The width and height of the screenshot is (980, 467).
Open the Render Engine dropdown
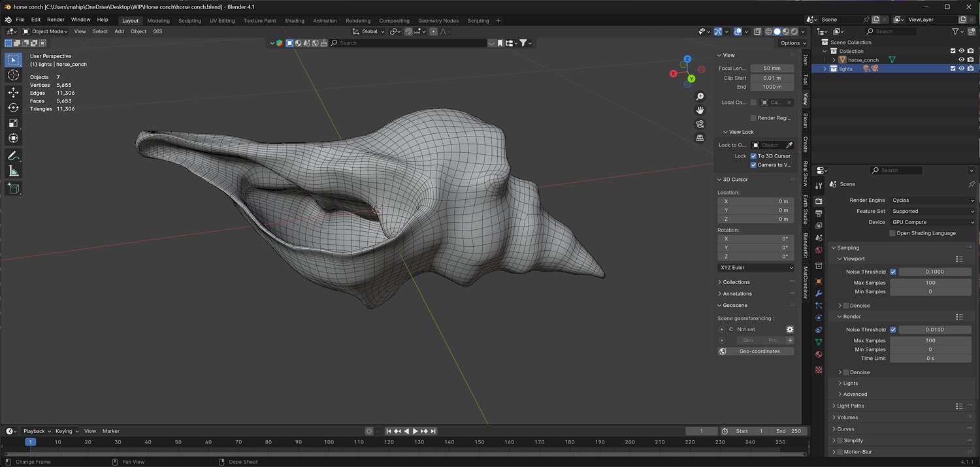tap(932, 201)
